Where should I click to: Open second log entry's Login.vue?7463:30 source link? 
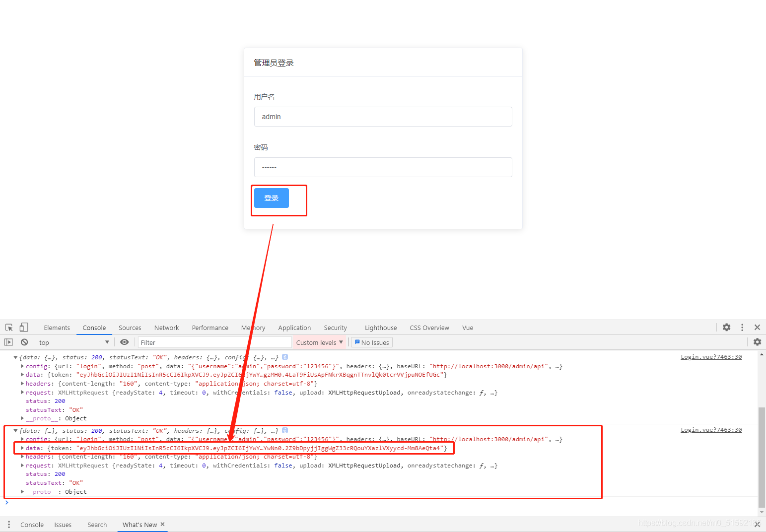pyautogui.click(x=711, y=430)
